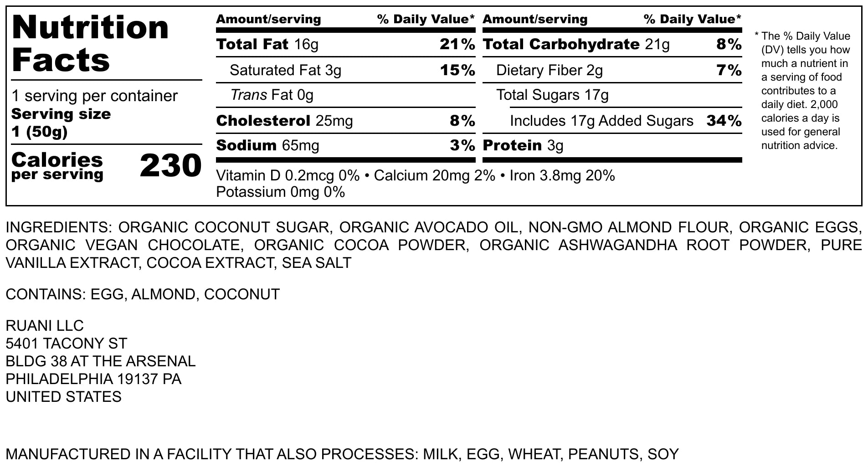The height and width of the screenshot is (467, 868).
Task: Click the Total Sugars 17g line
Action: point(552,95)
